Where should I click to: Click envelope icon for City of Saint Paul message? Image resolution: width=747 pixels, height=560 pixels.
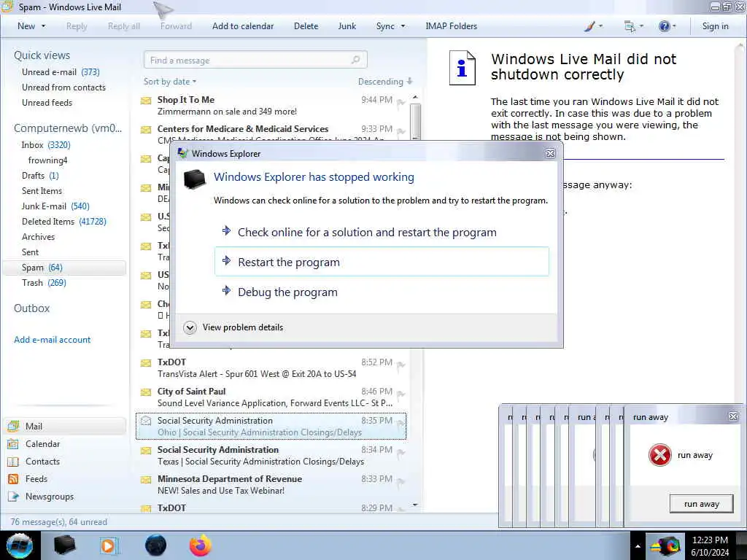[146, 392]
